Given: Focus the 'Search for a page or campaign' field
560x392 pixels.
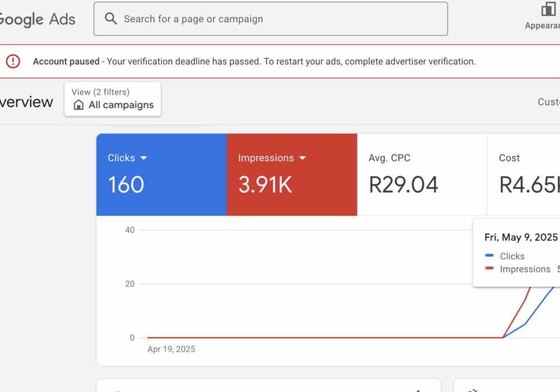Looking at the screenshot, I should point(270,18).
